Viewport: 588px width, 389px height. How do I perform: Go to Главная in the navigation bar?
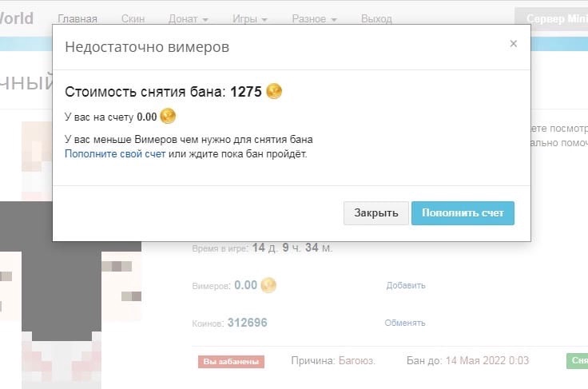[77, 18]
